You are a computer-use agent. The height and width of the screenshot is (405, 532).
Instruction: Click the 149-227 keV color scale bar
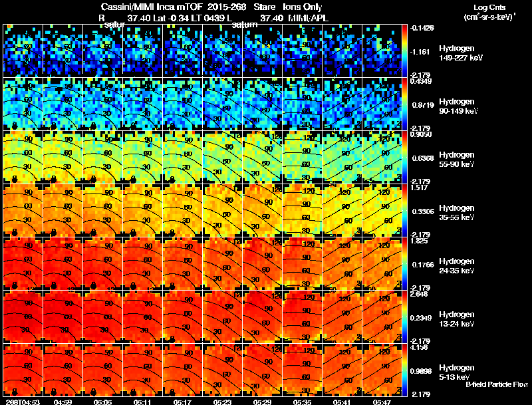(404, 51)
